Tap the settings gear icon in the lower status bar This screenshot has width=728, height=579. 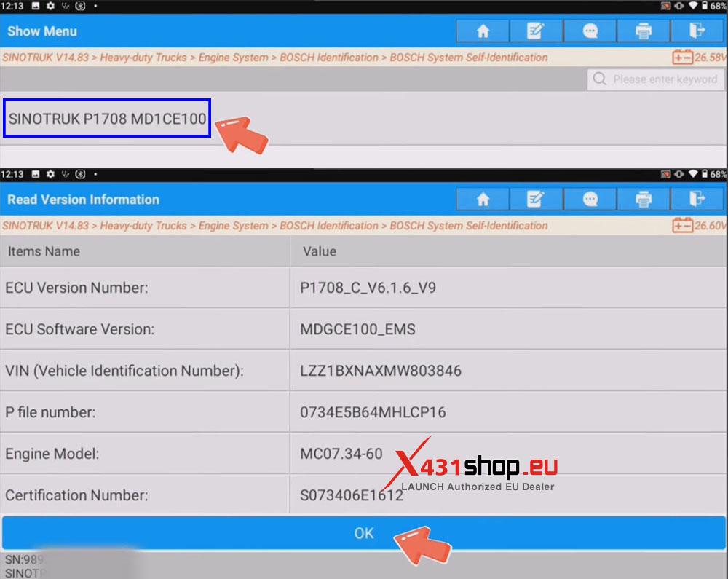(x=51, y=174)
